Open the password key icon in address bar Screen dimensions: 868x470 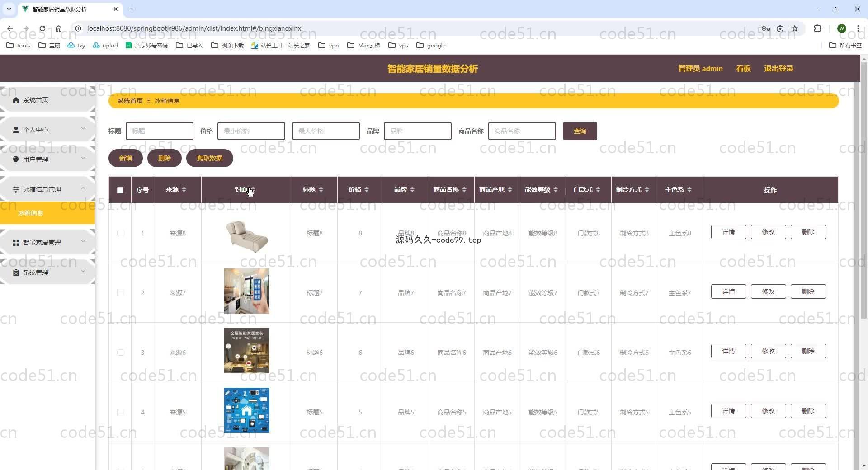[x=765, y=28]
